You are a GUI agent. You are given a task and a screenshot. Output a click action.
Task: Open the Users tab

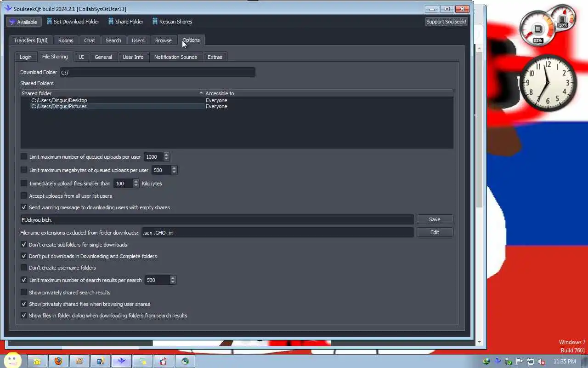pos(138,40)
